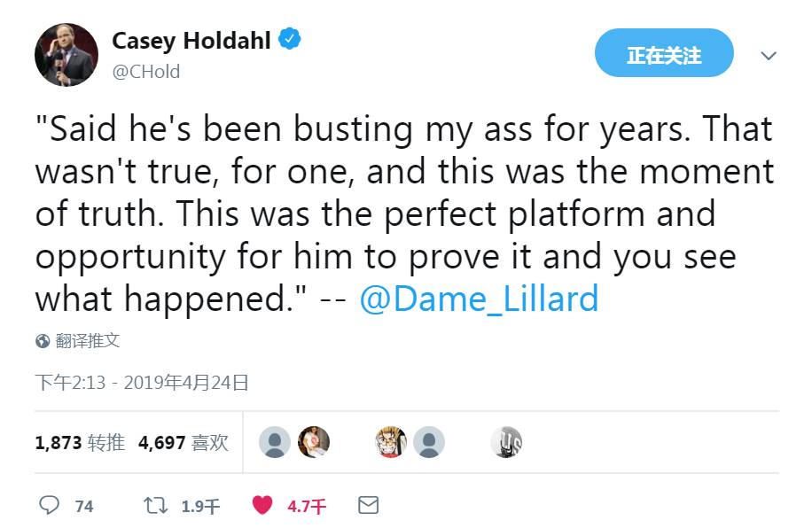Expand the tweet options chevron
The height and width of the screenshot is (528, 812).
click(769, 55)
